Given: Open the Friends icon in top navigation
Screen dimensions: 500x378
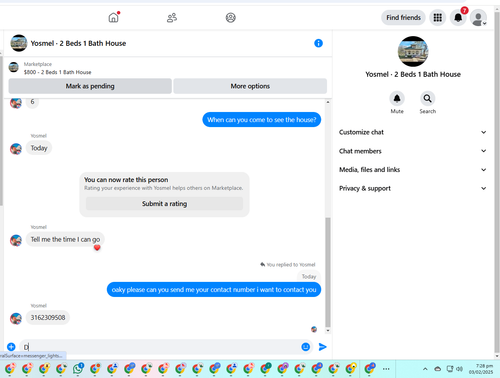Looking at the screenshot, I should tap(172, 17).
